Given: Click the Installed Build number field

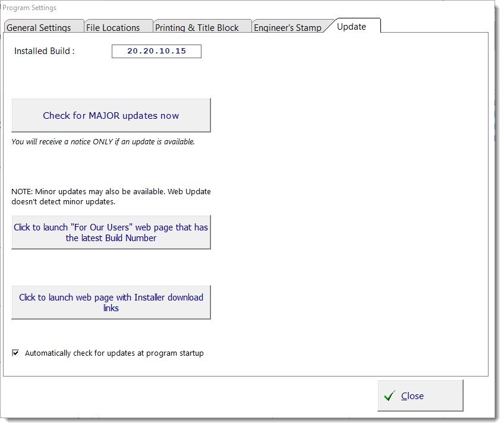Looking at the screenshot, I should pos(156,51).
